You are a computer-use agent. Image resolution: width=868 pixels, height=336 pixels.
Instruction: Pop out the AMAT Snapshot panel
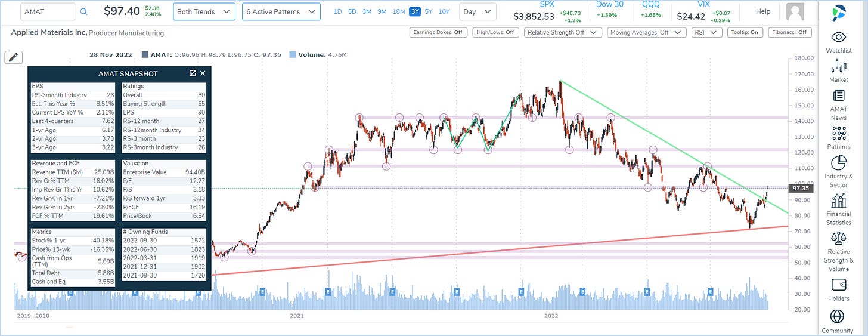click(193, 73)
